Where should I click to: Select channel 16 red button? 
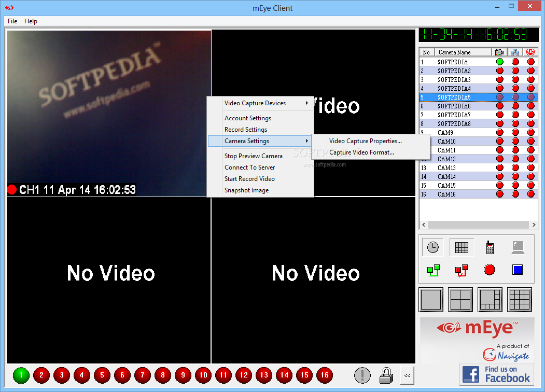(x=325, y=375)
